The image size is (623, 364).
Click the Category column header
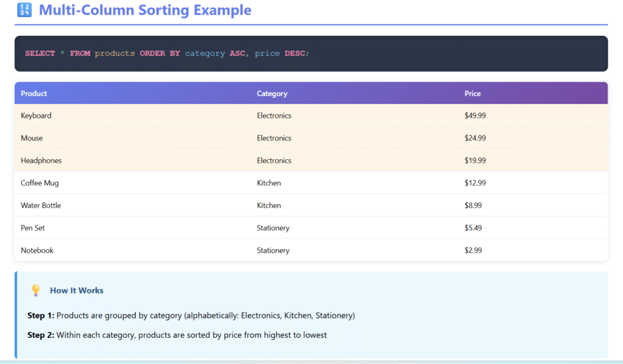point(272,94)
